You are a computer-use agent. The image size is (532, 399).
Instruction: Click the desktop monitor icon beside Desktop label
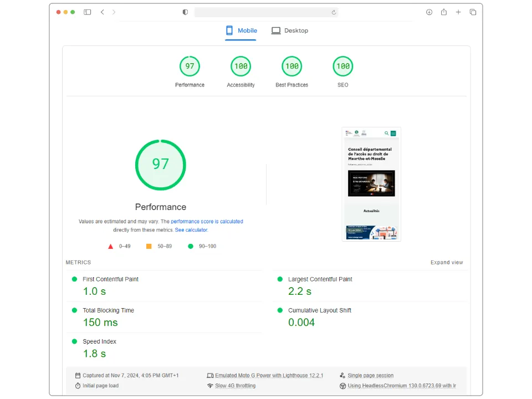coord(276,30)
